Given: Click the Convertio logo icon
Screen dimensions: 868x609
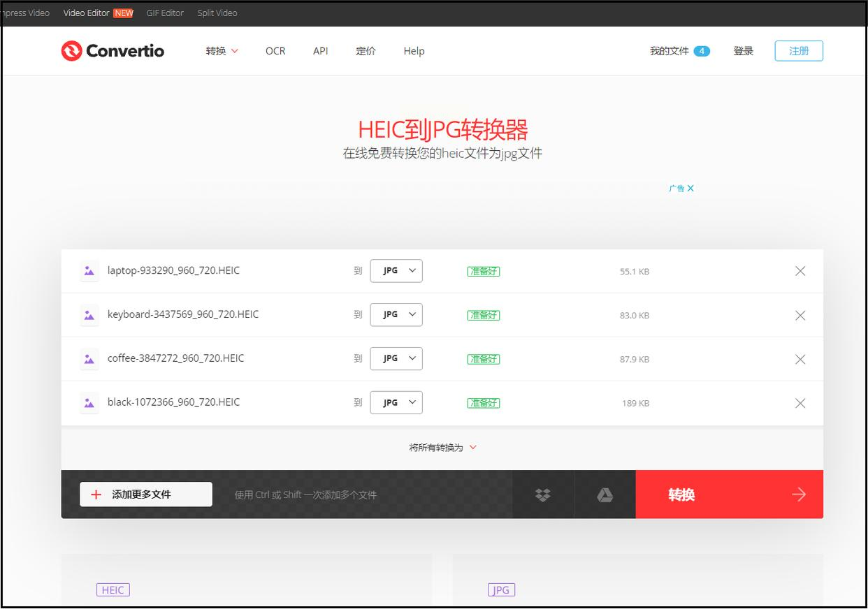Looking at the screenshot, I should point(71,51).
